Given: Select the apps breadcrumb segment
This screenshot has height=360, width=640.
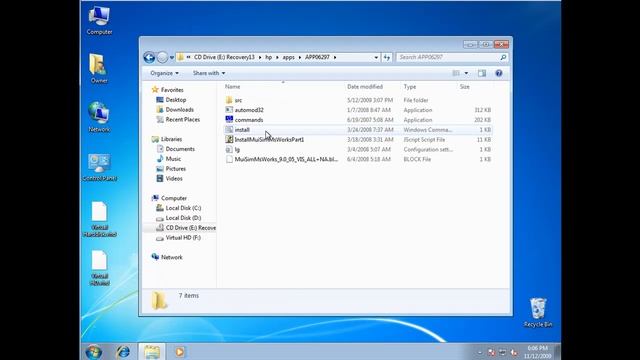Looking at the screenshot, I should [289, 57].
